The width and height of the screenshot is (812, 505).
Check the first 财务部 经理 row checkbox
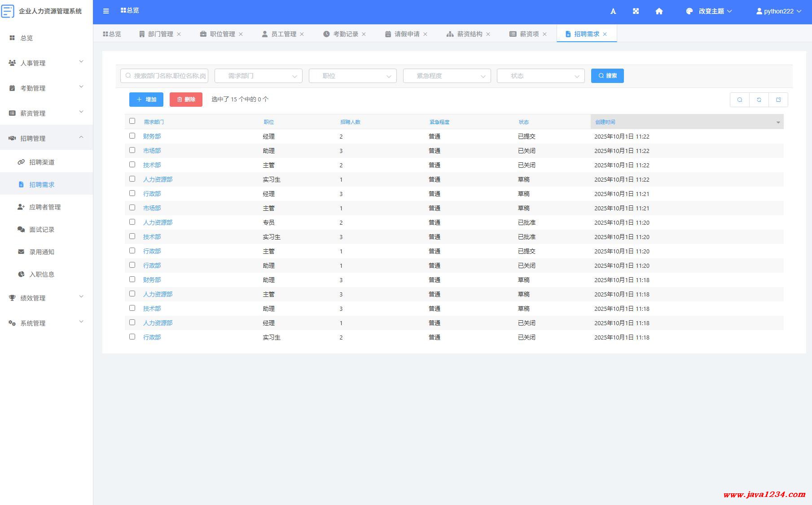pyautogui.click(x=132, y=135)
